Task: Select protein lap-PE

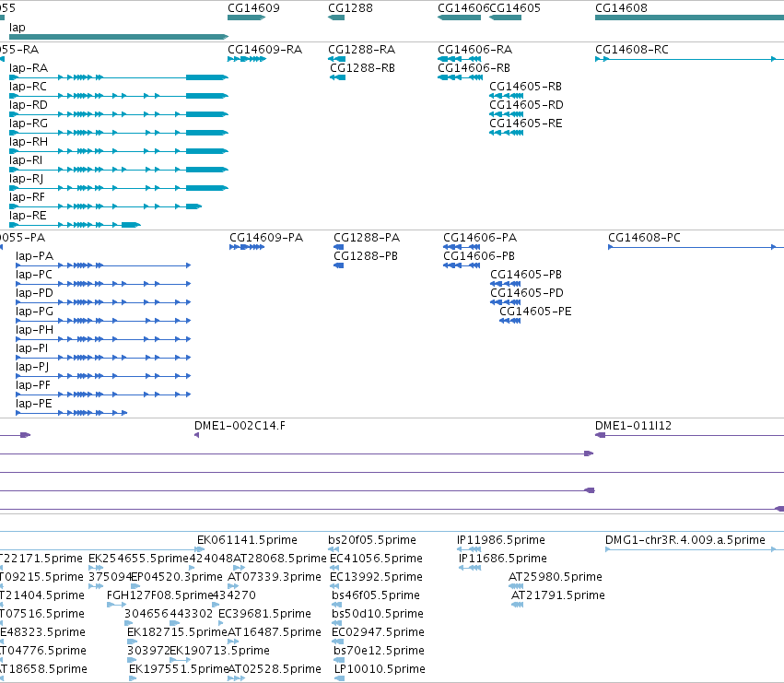Action: [x=72, y=413]
